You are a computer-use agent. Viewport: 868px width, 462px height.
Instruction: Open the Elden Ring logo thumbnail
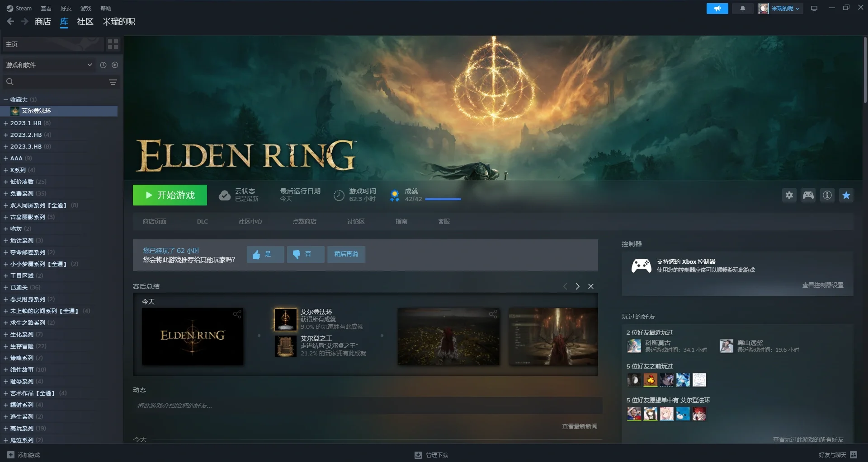pos(193,336)
